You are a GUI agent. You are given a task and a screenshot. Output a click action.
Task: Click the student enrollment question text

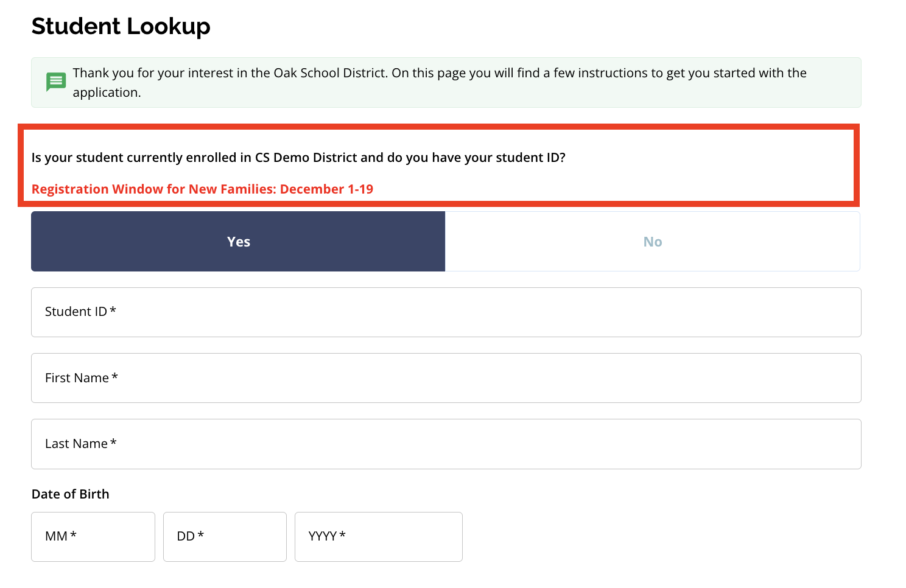[x=298, y=158]
